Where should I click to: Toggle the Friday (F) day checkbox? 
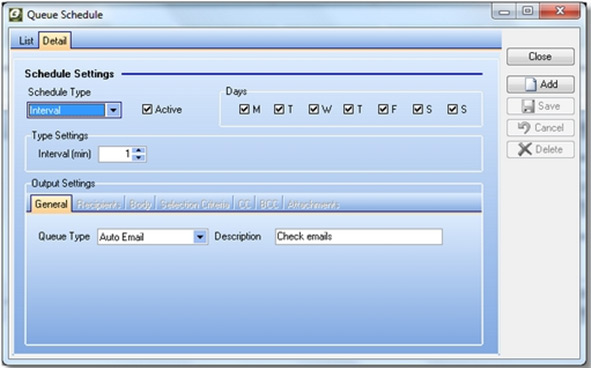[383, 109]
